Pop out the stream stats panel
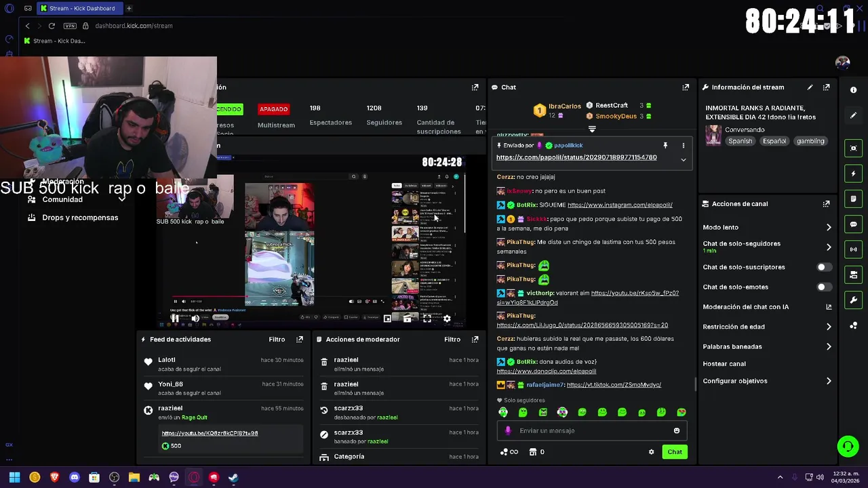This screenshot has width=868, height=488. [475, 87]
